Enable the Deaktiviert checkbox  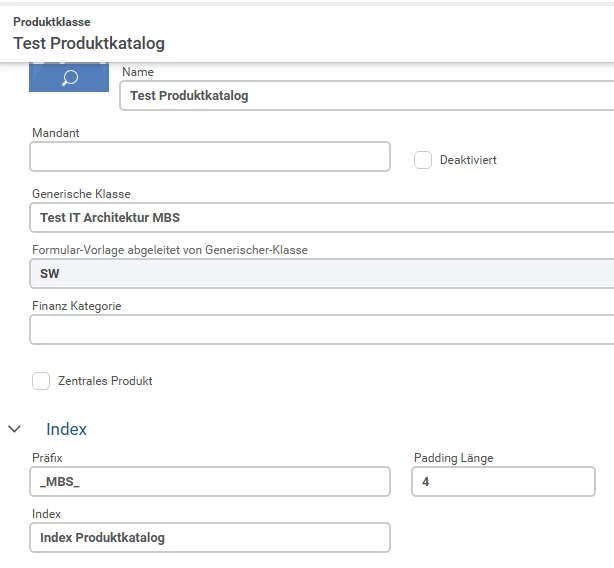point(423,160)
